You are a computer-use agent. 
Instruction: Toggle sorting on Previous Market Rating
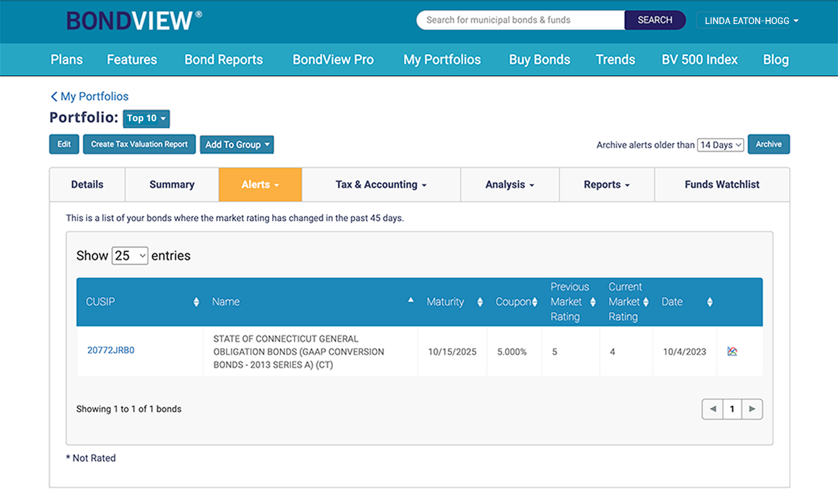tap(594, 301)
